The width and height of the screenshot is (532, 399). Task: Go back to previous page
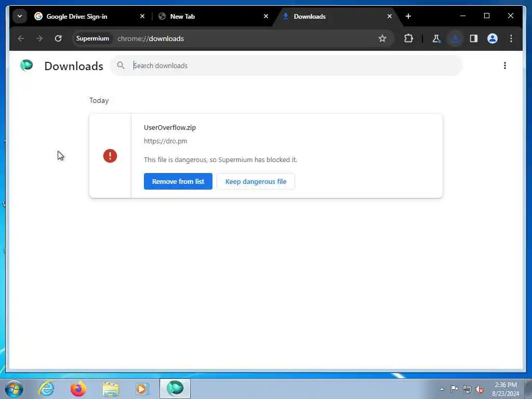coord(21,38)
